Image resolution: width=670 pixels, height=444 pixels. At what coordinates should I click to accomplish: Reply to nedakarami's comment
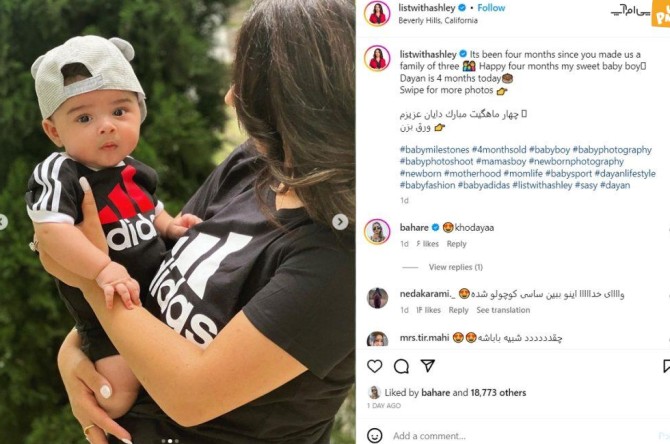(x=458, y=310)
